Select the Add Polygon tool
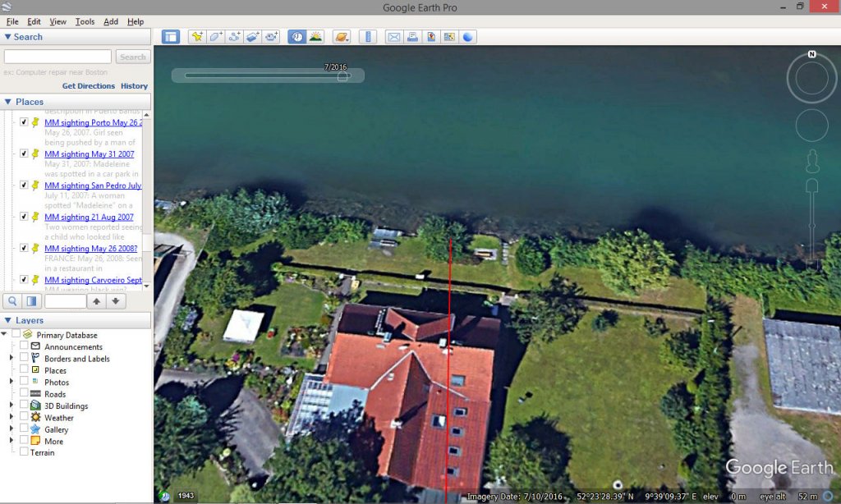 click(216, 37)
